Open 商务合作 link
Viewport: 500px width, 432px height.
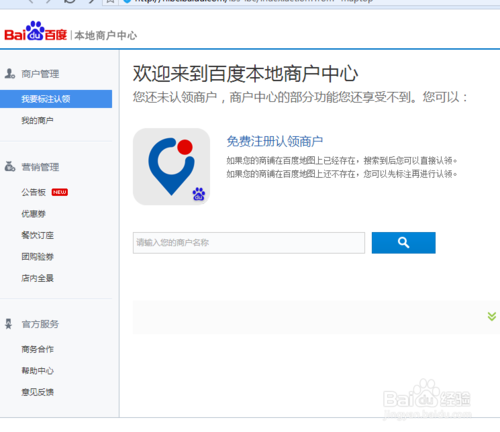(37, 349)
